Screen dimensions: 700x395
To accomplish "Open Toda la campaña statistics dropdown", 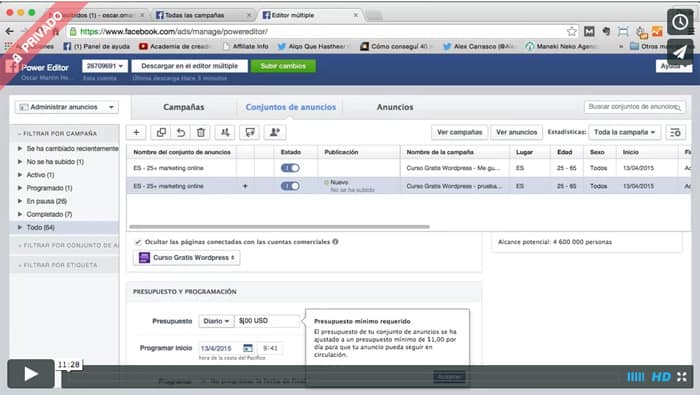I will coord(625,132).
